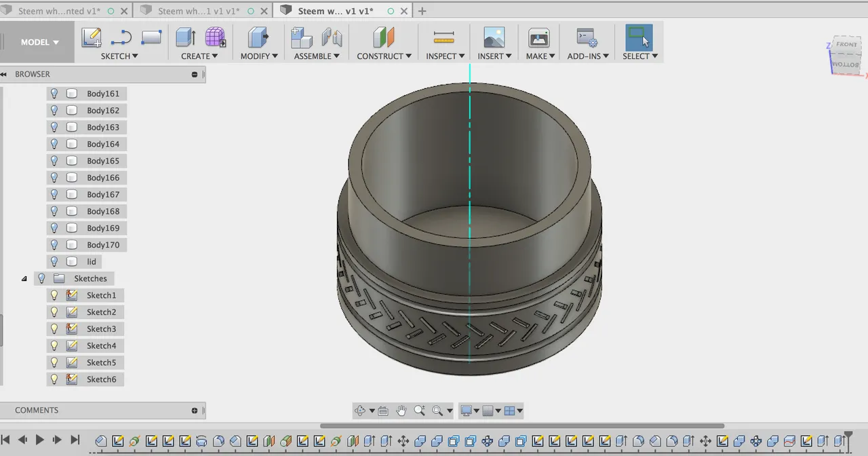The height and width of the screenshot is (456, 868).
Task: Hide Body164 using its light bulb
Action: coord(54,144)
